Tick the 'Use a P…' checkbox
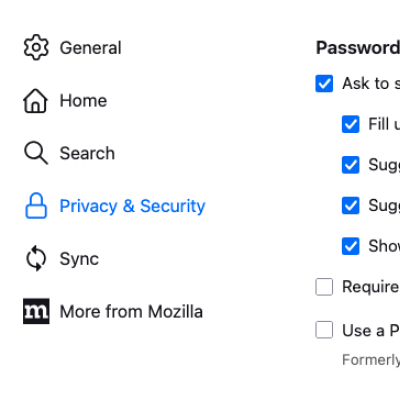 [x=324, y=330]
